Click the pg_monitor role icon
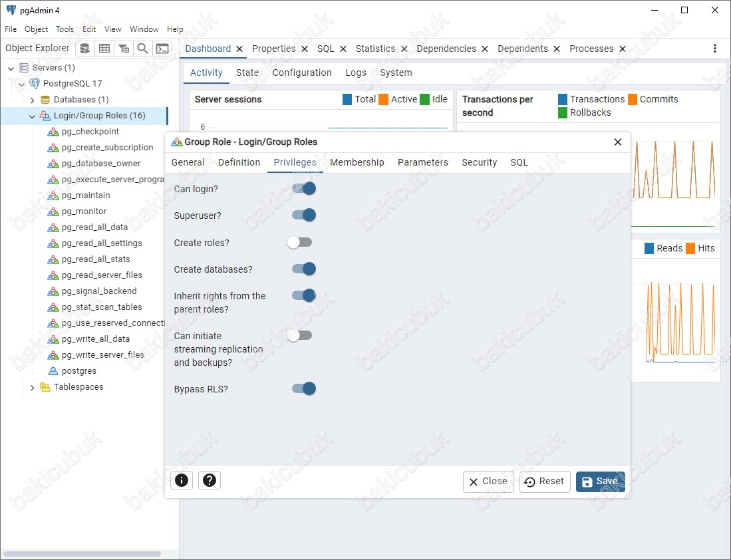The width and height of the screenshot is (731, 560). (53, 211)
